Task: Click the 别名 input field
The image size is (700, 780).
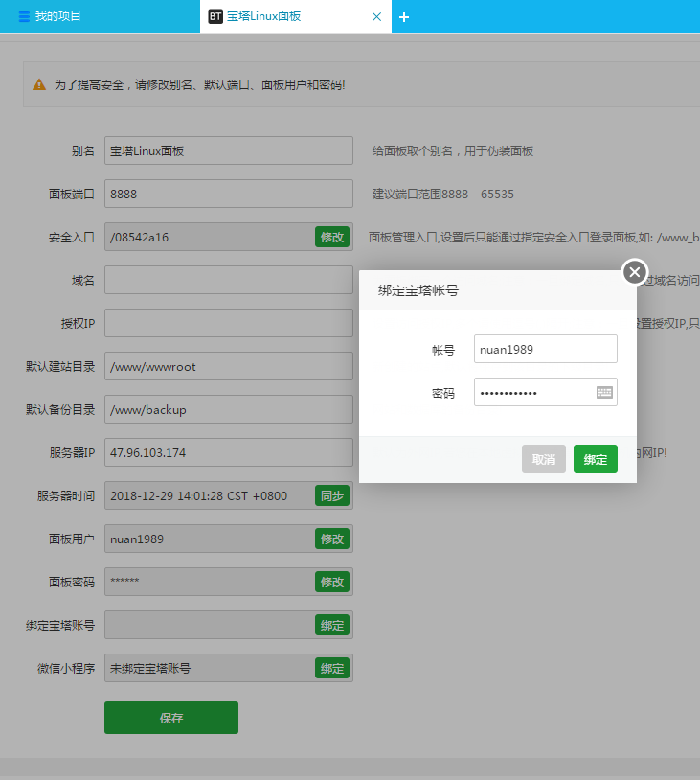Action: (x=229, y=150)
